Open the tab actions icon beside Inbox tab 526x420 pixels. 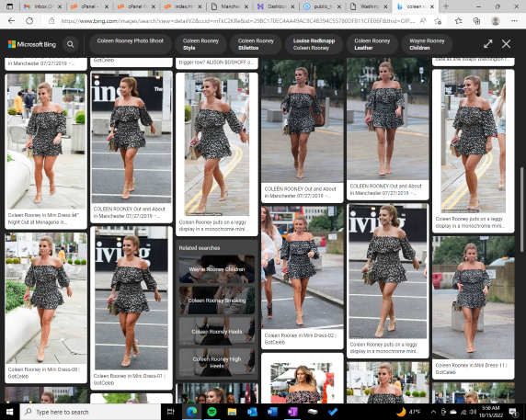click(10, 6)
